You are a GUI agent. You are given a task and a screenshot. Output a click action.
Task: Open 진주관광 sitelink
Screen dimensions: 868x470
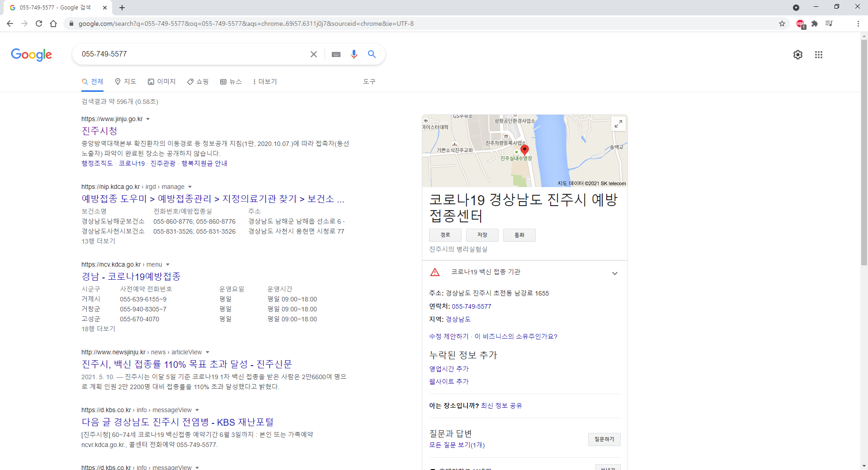163,164
